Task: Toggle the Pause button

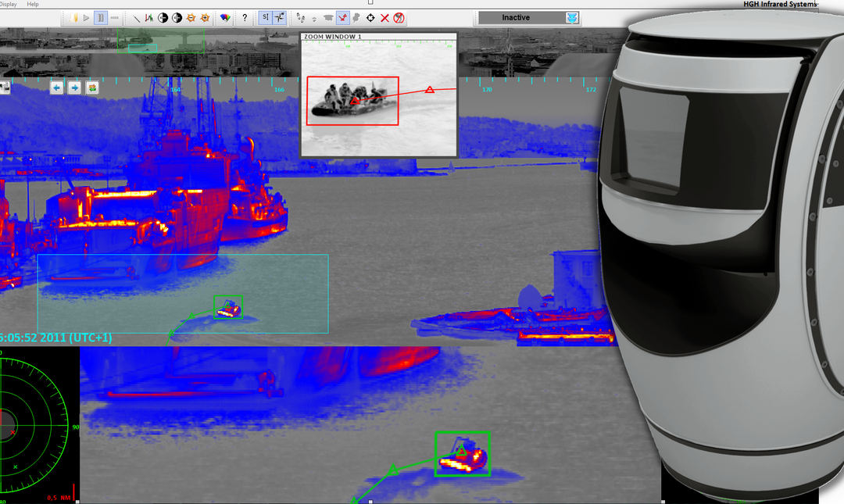Action: point(100,18)
